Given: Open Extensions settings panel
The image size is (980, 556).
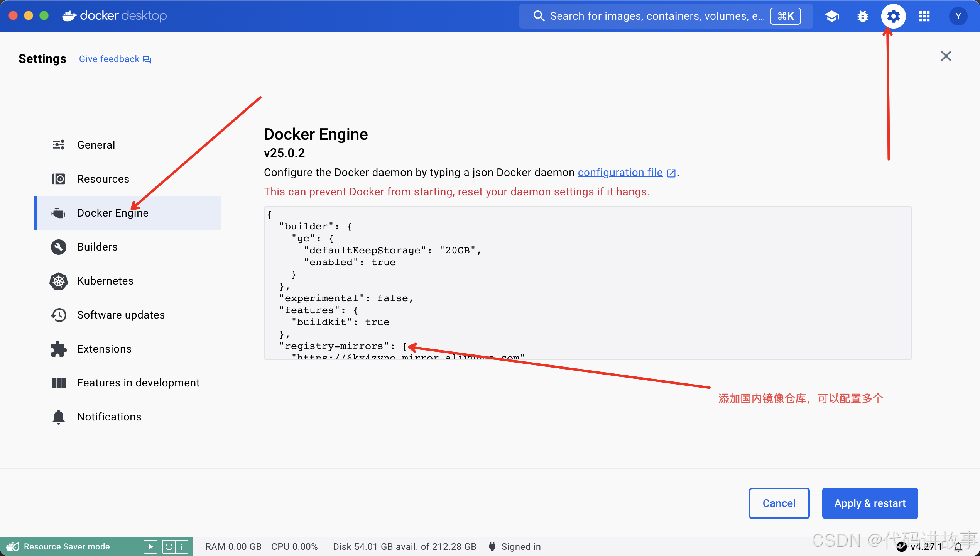Looking at the screenshot, I should pyautogui.click(x=104, y=348).
